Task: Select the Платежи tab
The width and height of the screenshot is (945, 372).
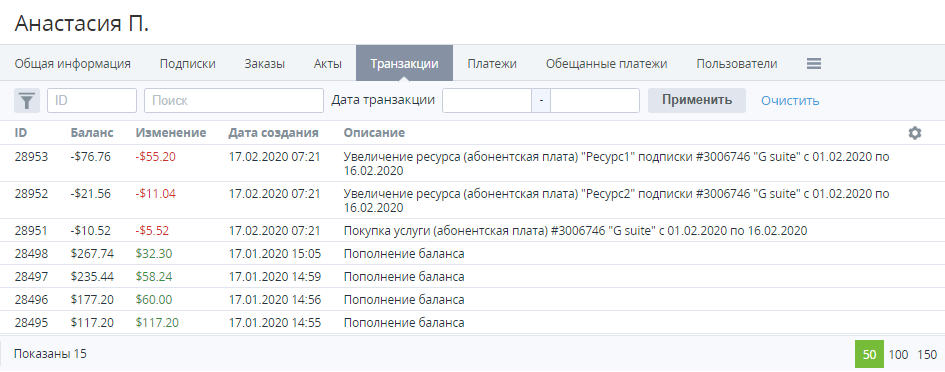Action: [492, 63]
